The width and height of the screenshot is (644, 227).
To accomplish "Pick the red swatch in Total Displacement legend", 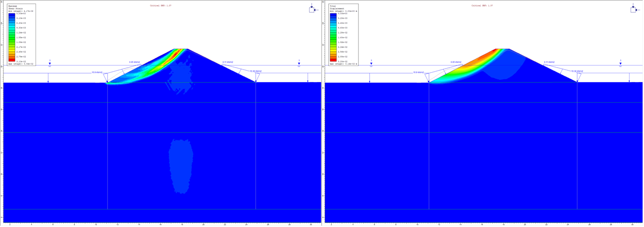I will tap(333, 59).
